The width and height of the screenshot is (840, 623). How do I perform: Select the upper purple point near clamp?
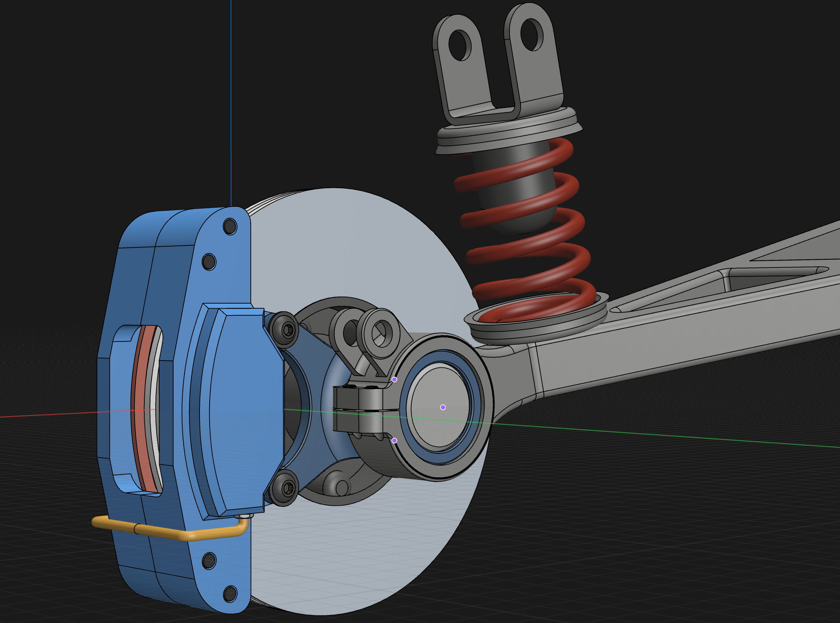[x=394, y=379]
